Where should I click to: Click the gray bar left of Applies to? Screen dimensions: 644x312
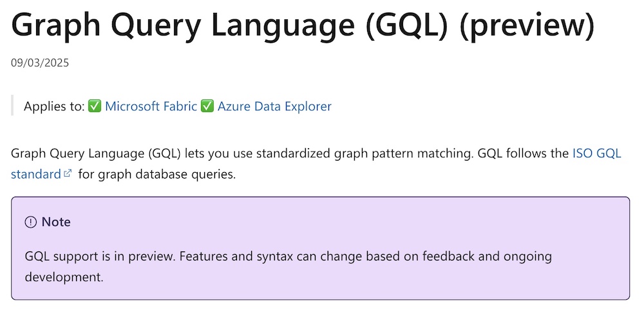pyautogui.click(x=12, y=105)
